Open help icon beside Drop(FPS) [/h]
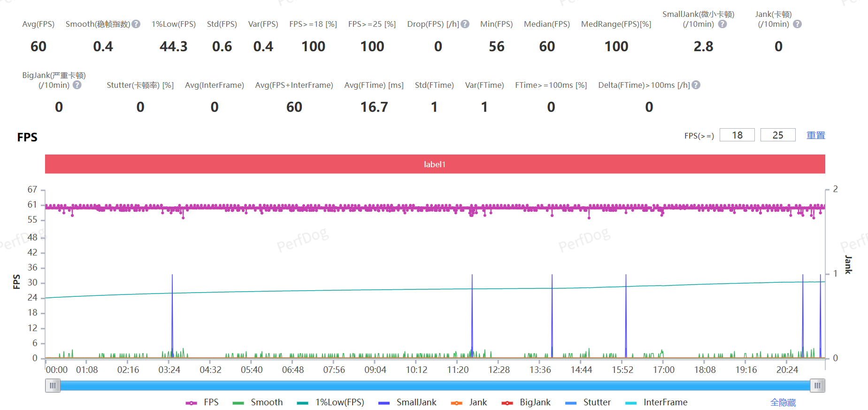Screen dimensions: 868x410 coord(465,24)
